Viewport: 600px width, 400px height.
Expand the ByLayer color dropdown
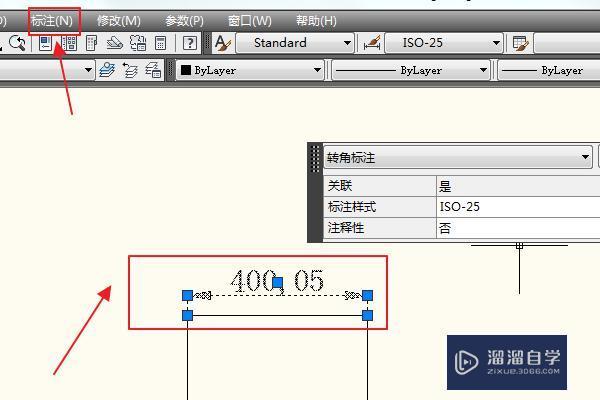(317, 70)
